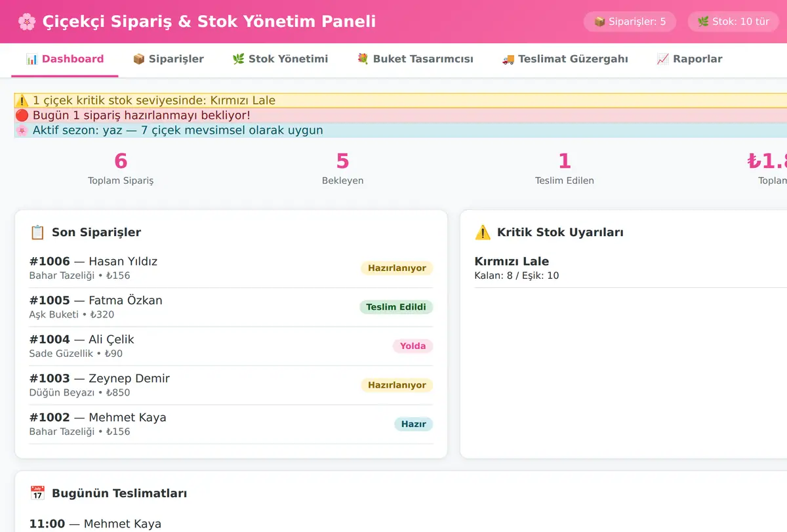Image resolution: width=787 pixels, height=532 pixels.
Task: Click the Stok: 10 tür header badge
Action: coord(733,22)
